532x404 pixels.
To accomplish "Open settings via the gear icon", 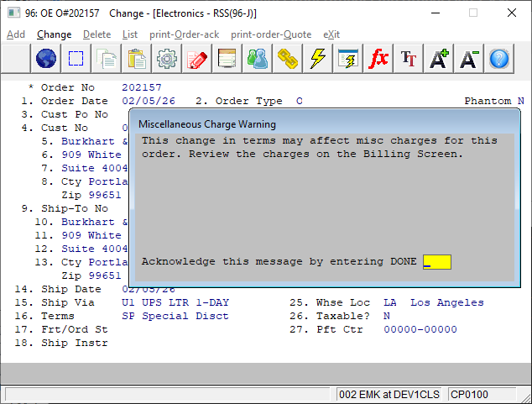I will (167, 59).
